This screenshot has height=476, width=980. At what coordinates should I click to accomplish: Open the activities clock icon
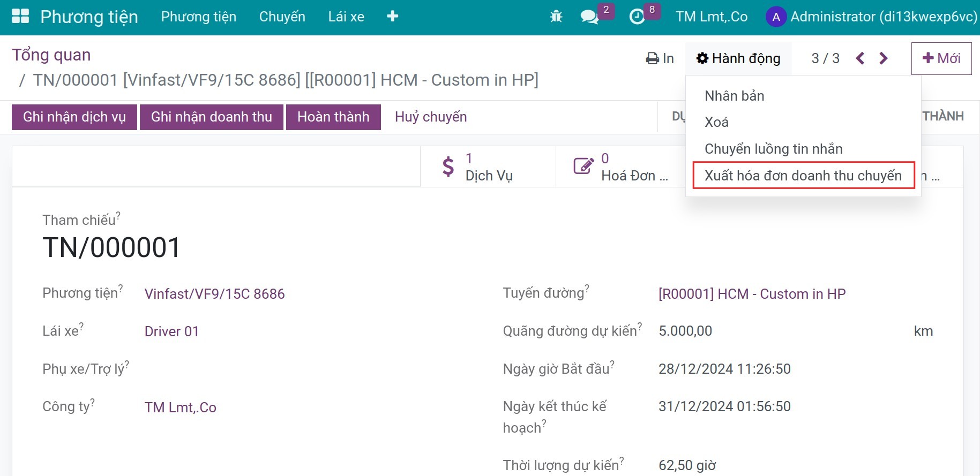point(637,17)
